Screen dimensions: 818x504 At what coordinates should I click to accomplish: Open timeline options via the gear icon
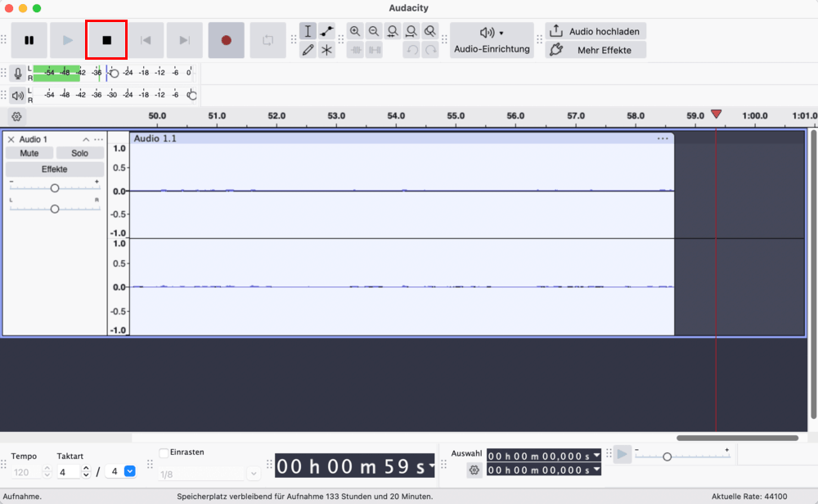(x=16, y=116)
